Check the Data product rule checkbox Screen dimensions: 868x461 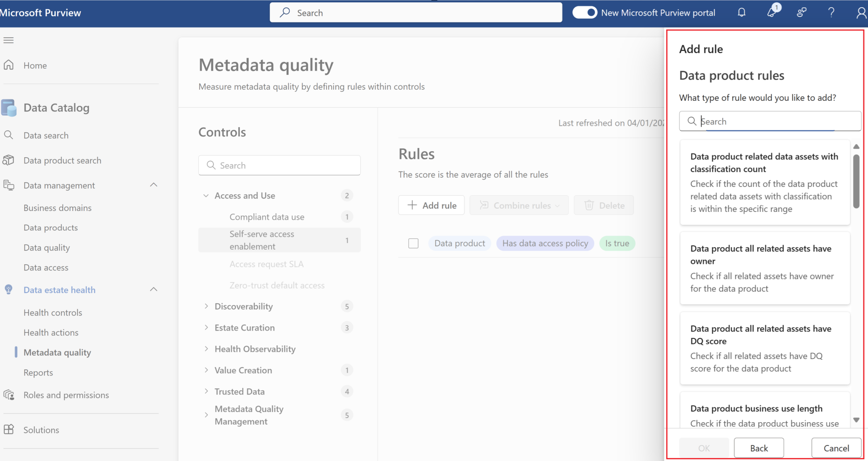coord(413,243)
